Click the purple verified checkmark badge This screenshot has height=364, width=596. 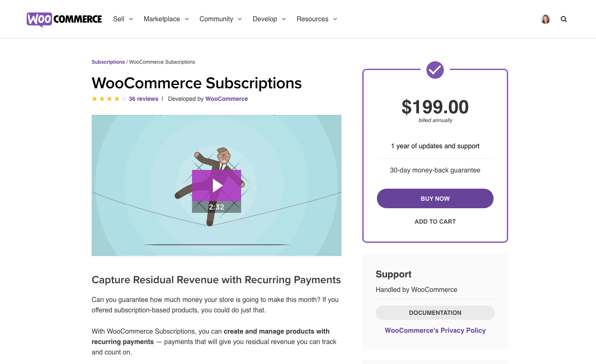coord(435,70)
